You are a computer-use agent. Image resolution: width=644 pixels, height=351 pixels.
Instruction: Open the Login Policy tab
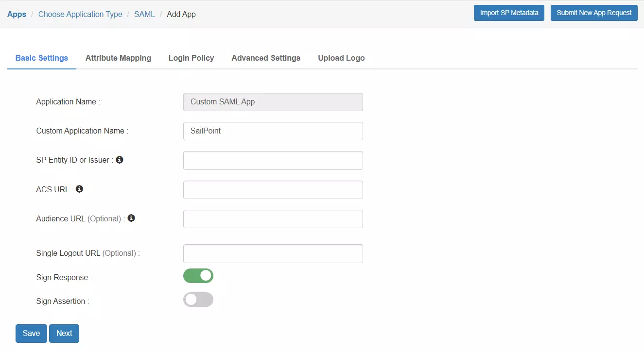(191, 58)
